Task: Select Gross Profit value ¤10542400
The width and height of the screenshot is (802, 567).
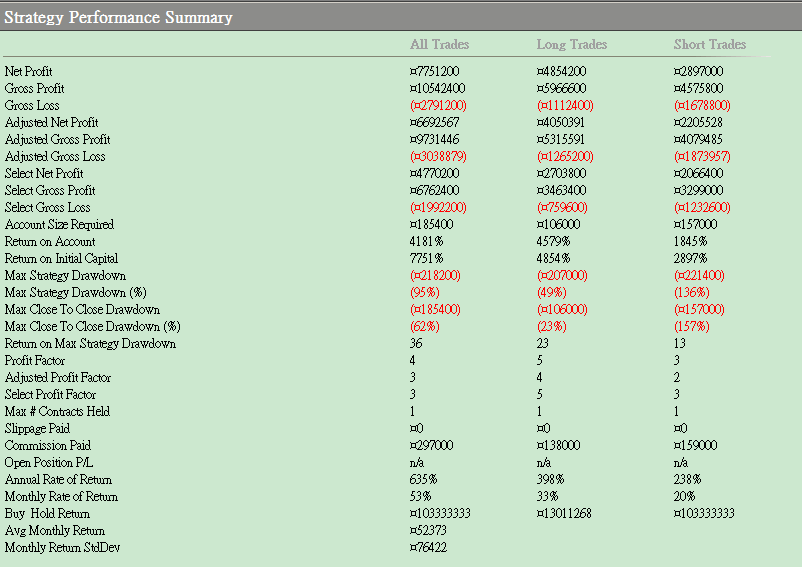Action: (437, 88)
